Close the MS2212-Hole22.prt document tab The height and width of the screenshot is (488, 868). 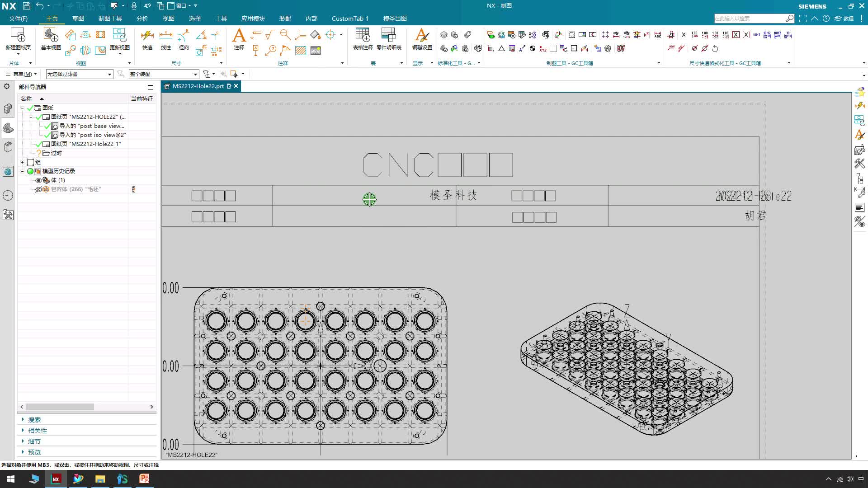(x=236, y=86)
